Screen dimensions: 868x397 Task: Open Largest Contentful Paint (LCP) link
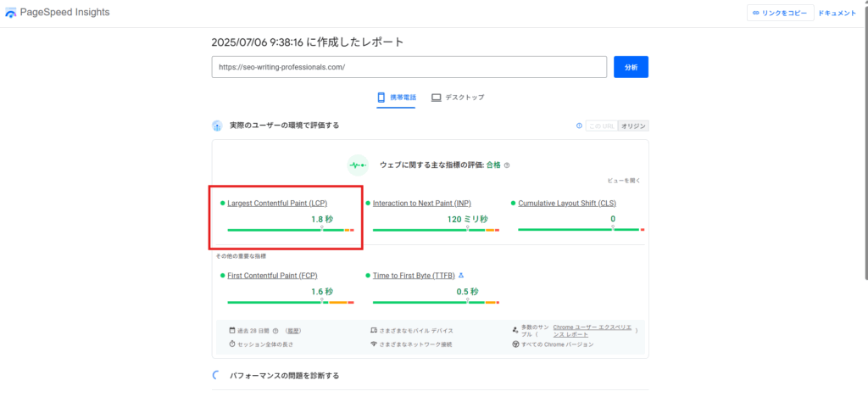pyautogui.click(x=277, y=204)
